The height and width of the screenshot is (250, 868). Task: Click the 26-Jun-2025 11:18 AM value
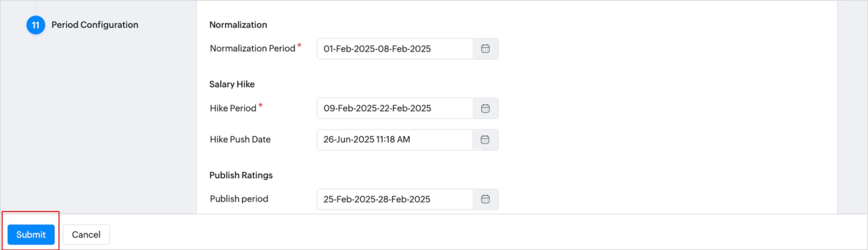coord(367,139)
